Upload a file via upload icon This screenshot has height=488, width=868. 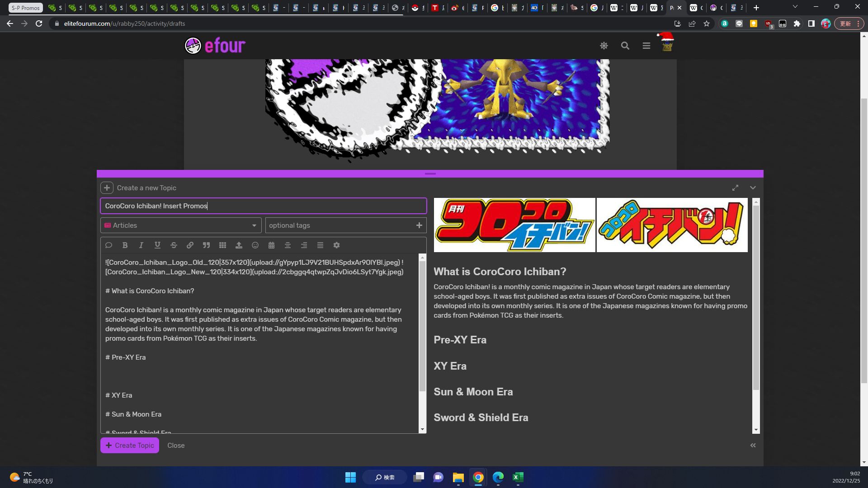click(239, 245)
